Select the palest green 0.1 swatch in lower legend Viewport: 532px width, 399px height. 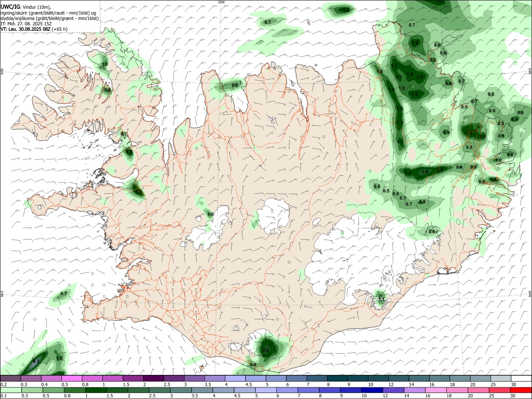10,390
